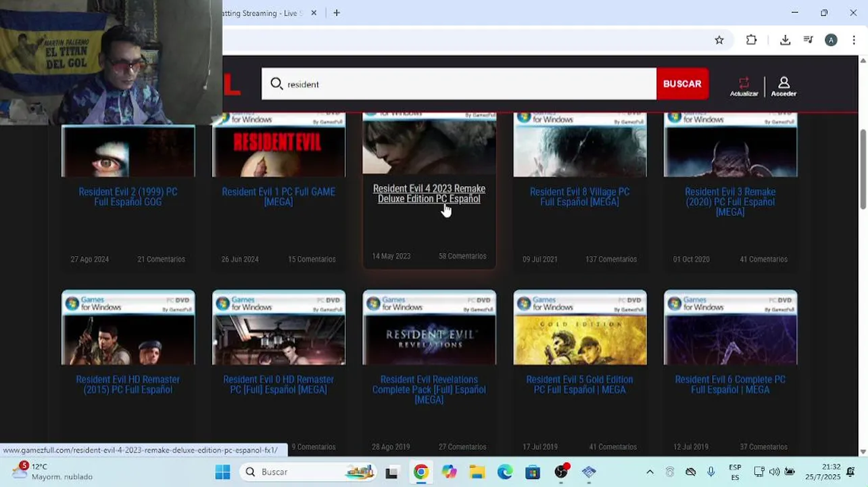
Task: Click the search magnifier icon in site search
Action: (276, 84)
